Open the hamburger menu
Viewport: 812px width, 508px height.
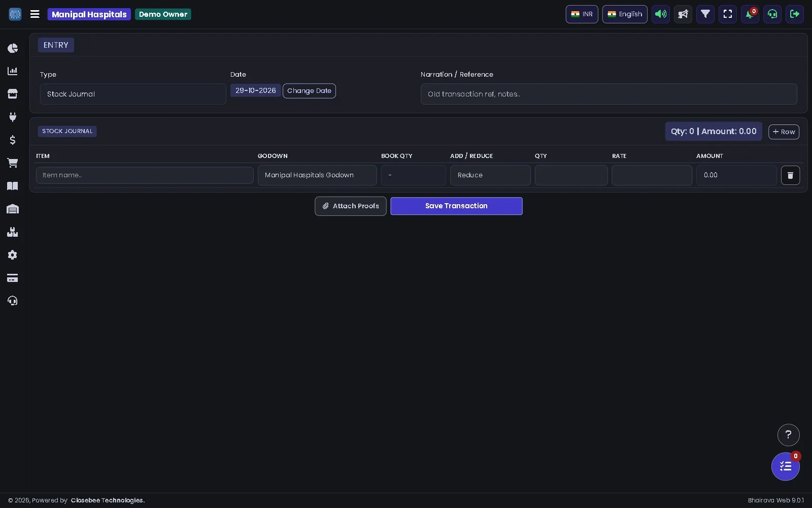coord(35,14)
